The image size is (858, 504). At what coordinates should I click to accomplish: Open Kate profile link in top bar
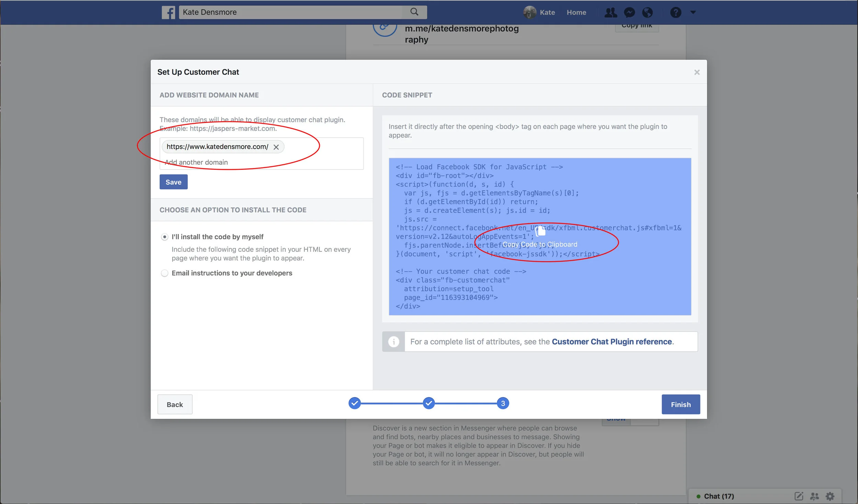pos(547,12)
